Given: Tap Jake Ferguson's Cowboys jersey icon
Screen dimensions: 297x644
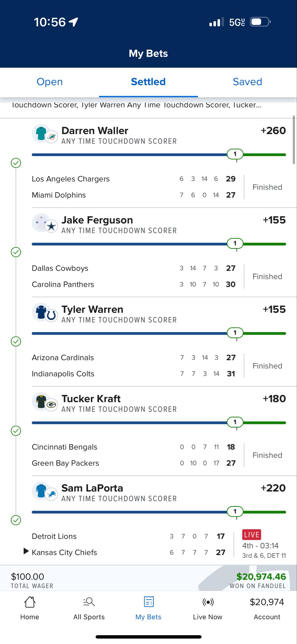Looking at the screenshot, I should [x=41, y=223].
